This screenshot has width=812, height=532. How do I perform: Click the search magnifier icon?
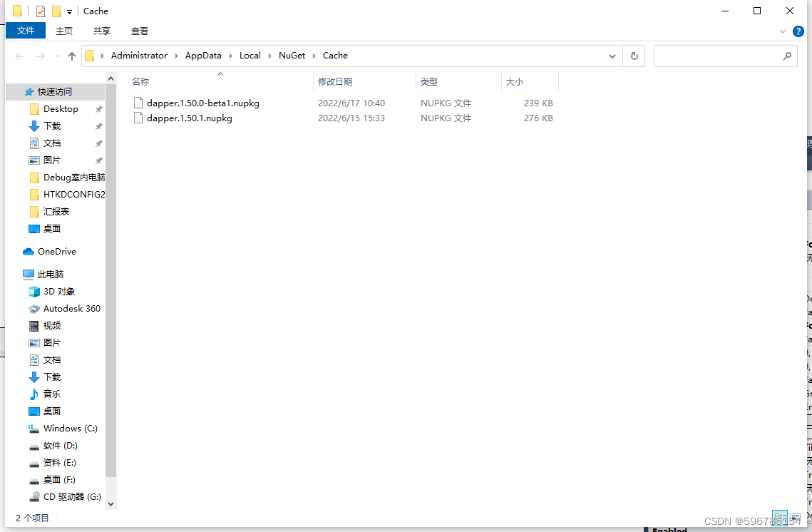click(787, 56)
